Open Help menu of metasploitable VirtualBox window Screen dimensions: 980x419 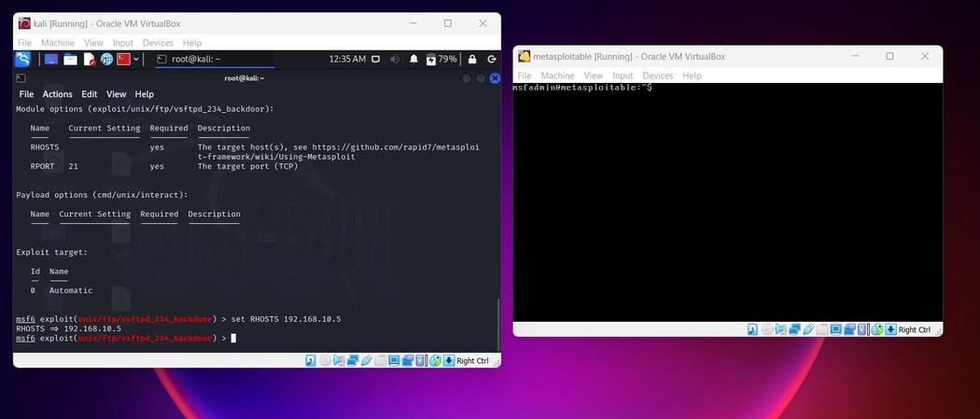click(692, 76)
